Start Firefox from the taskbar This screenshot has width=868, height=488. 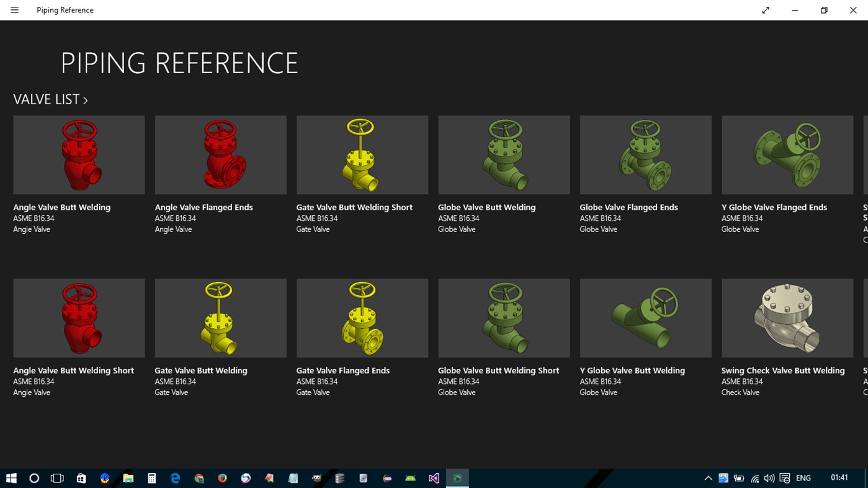[x=222, y=477]
